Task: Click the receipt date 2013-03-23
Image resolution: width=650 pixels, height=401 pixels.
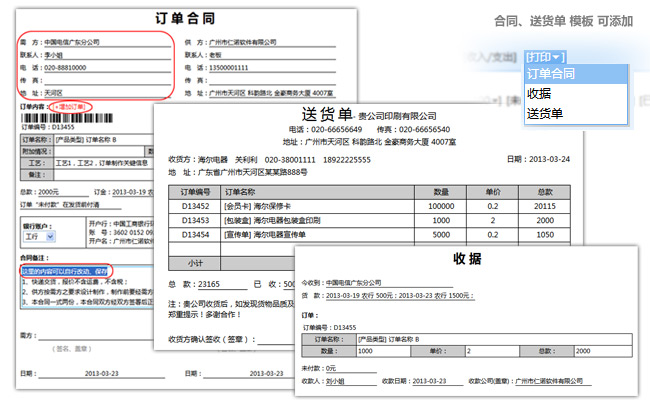Action: pos(429,381)
